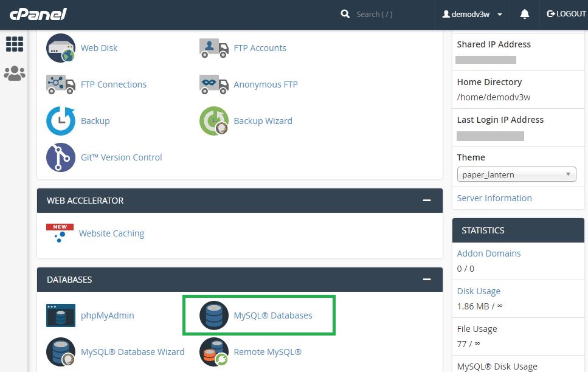
Task: Click the WEB ACCELERATOR section header
Action: [240, 201]
